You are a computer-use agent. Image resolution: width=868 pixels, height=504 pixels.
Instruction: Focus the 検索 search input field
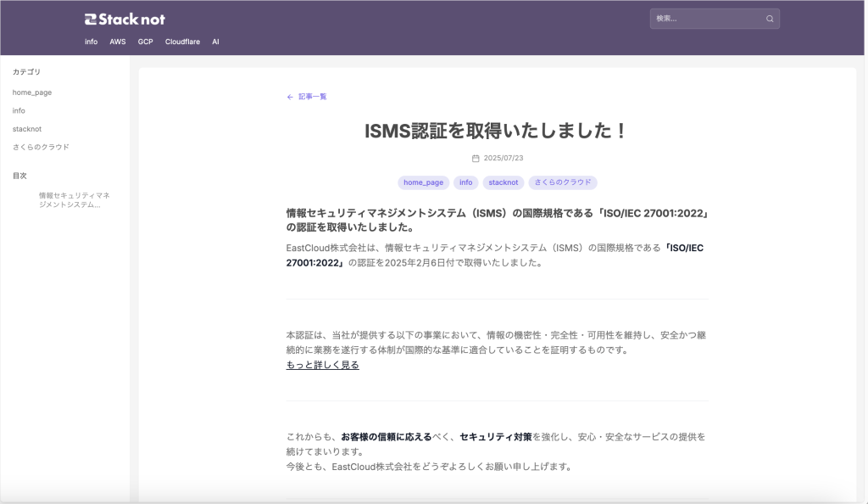pos(707,19)
